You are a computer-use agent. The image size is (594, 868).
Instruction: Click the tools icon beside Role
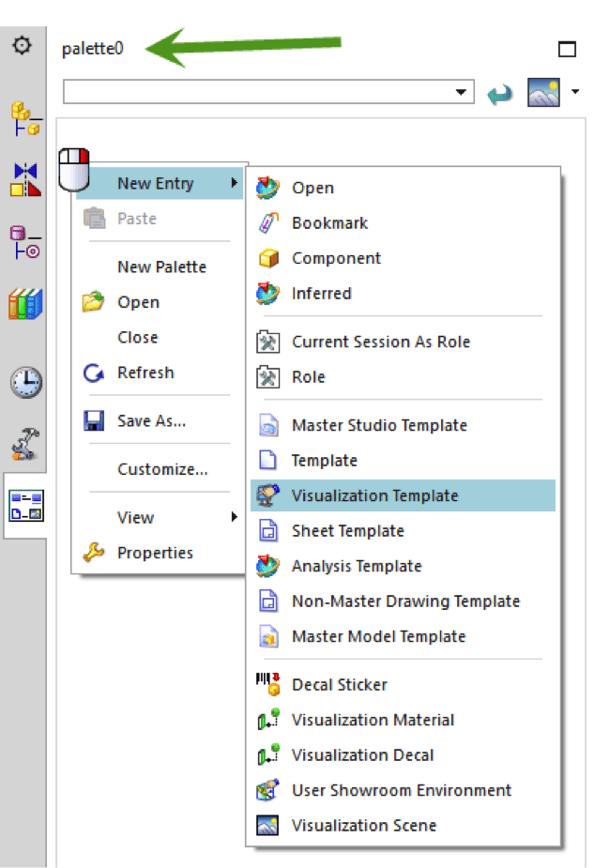[x=268, y=377]
